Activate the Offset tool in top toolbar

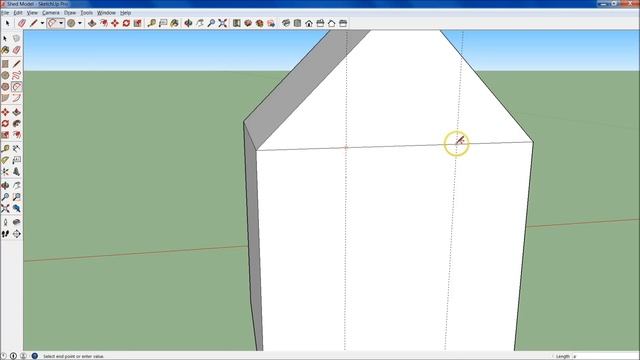click(104, 23)
